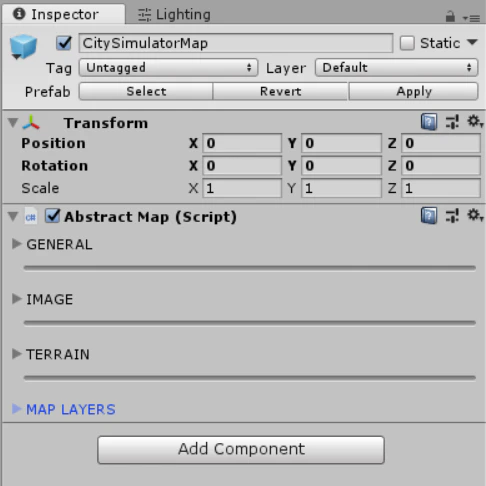
Task: Disable the Abstract Map script checkbox
Action: click(53, 216)
